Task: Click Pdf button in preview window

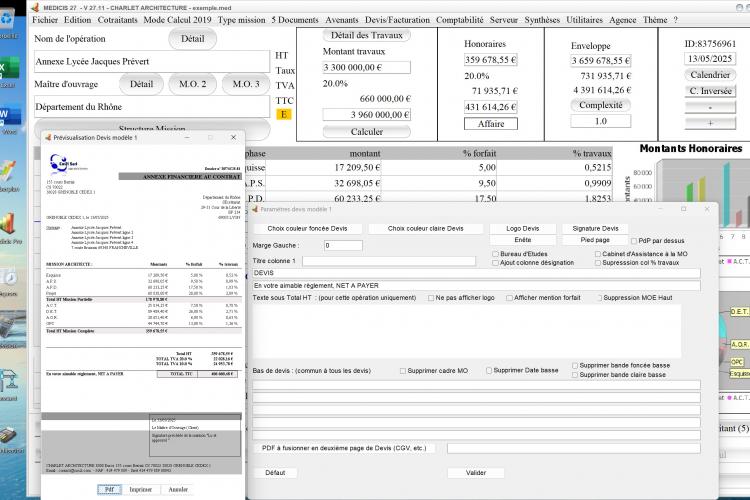Action: (110, 489)
